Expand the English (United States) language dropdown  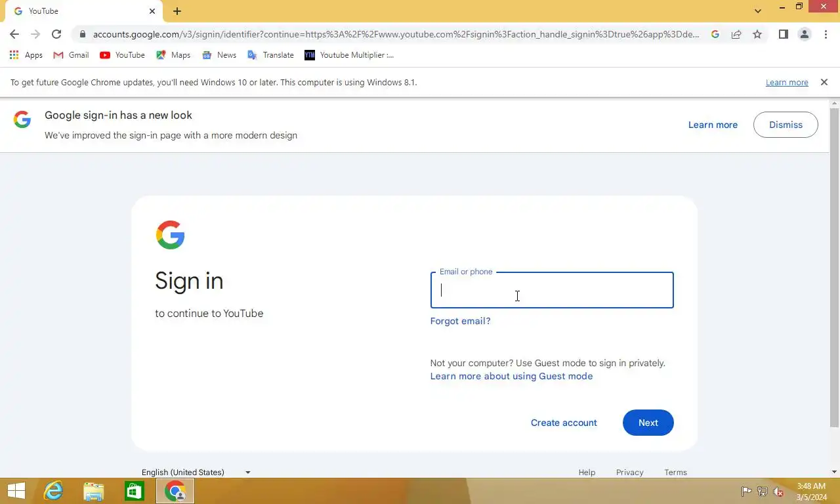pyautogui.click(x=197, y=472)
